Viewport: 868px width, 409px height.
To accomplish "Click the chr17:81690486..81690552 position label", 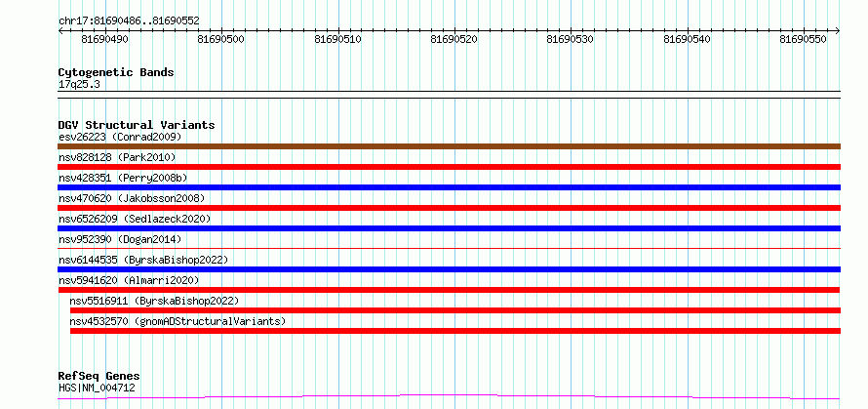I will coord(129,21).
